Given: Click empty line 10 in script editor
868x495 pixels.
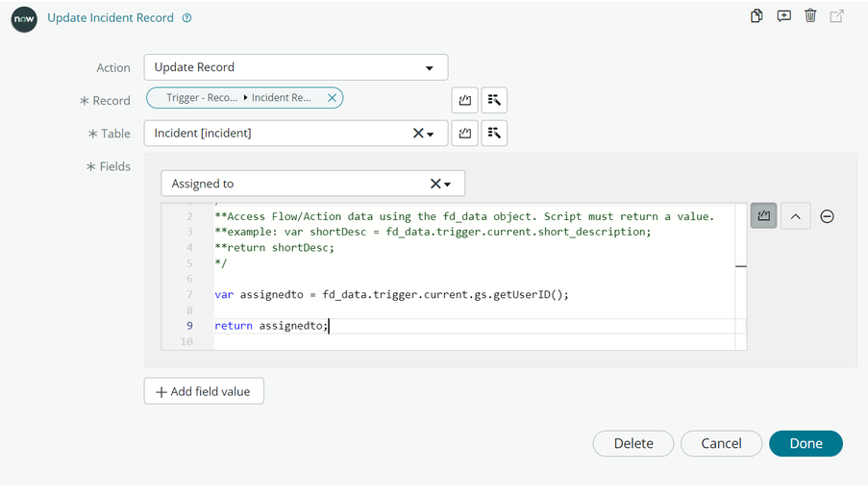Looking at the screenshot, I should coord(475,341).
